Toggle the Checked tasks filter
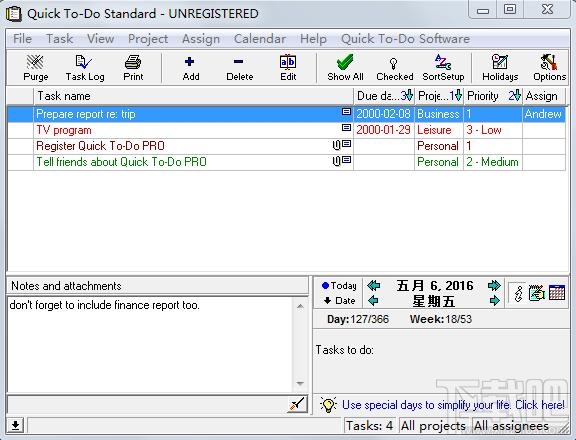The image size is (576, 440). tap(395, 68)
